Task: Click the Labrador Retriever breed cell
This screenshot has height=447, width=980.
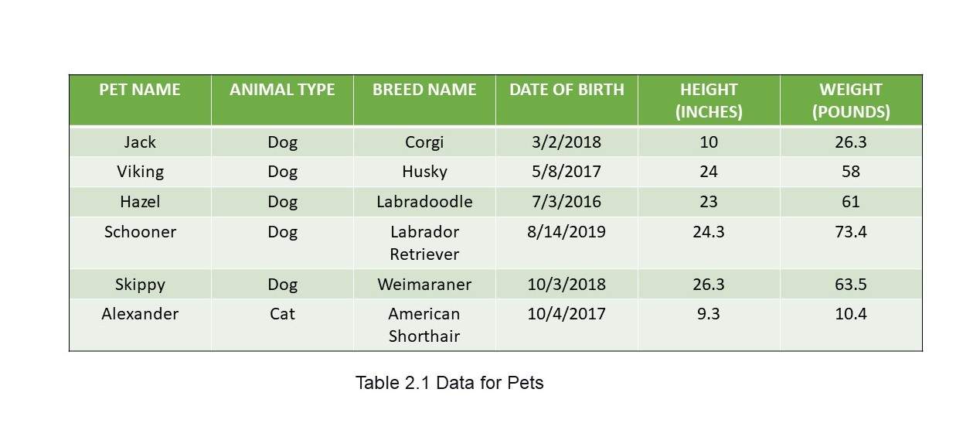Action: point(424,243)
